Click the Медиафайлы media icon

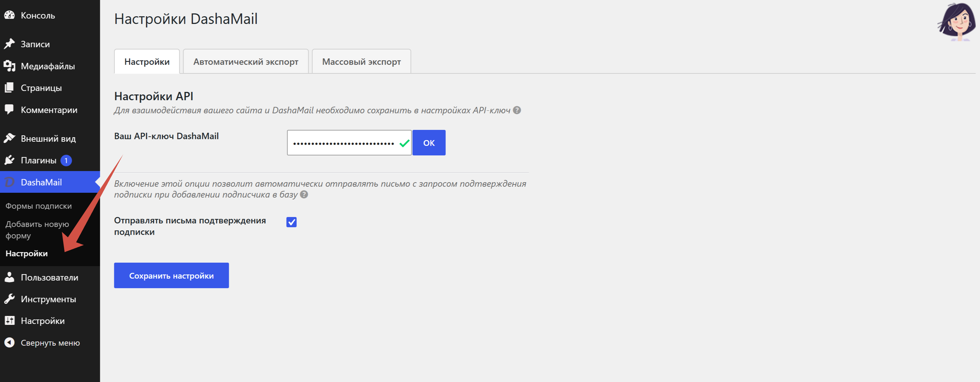pos(10,66)
